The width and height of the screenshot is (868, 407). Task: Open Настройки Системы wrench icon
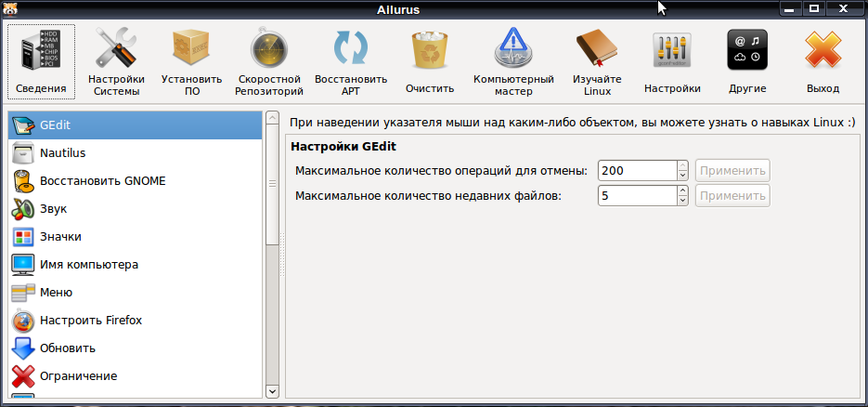click(x=116, y=48)
